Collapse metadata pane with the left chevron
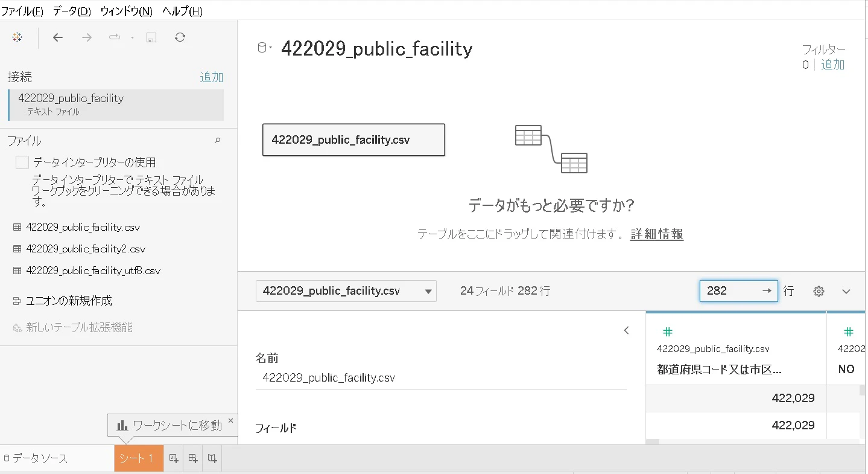This screenshot has height=474, width=868. click(x=626, y=330)
